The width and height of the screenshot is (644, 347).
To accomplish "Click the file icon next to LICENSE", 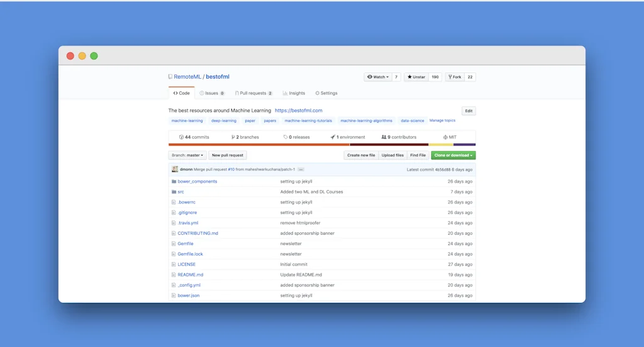I will click(x=174, y=265).
